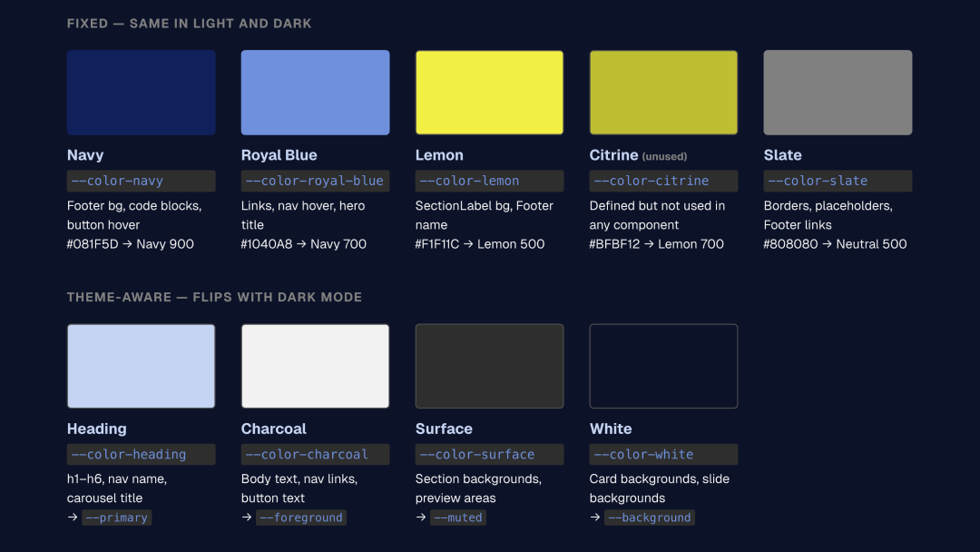Screen dimensions: 980x552
Task: Click the White title label
Action: tap(611, 429)
